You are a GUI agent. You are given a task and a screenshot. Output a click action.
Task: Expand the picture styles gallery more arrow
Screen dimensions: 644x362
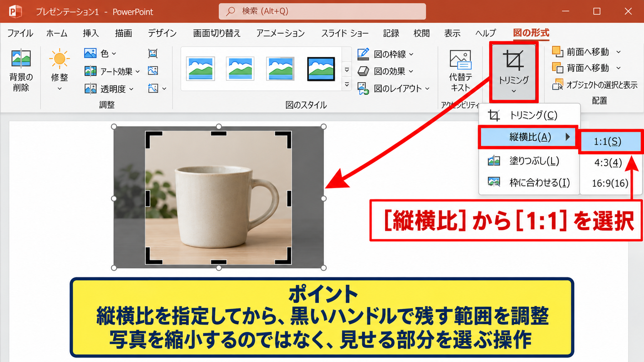point(347,84)
